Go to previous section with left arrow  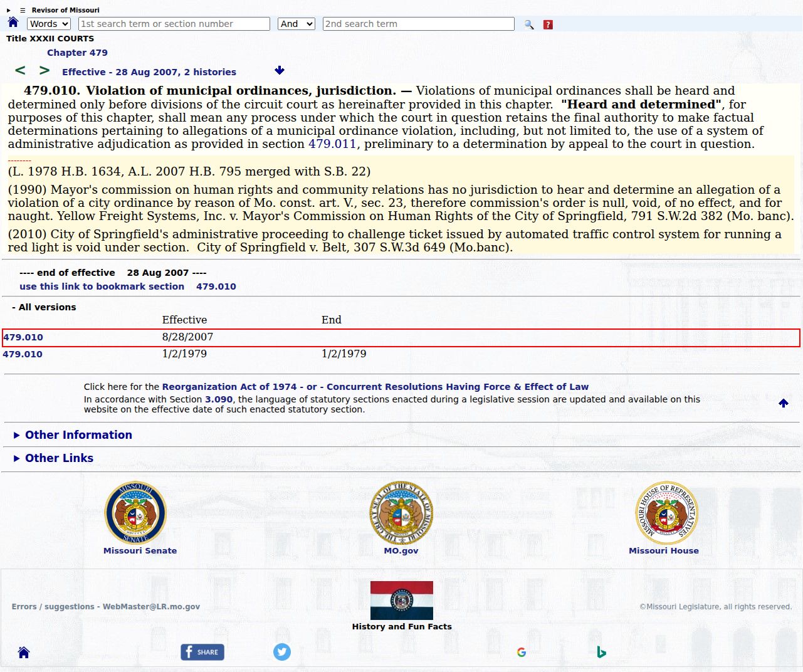tap(20, 70)
